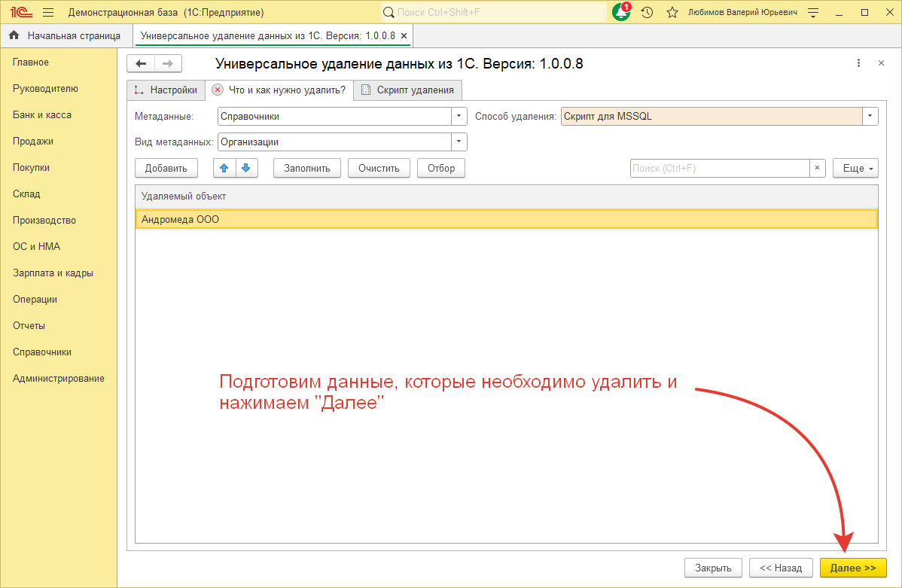The image size is (902, 588).
Task: Switch to the Настройки tab
Action: pos(166,90)
